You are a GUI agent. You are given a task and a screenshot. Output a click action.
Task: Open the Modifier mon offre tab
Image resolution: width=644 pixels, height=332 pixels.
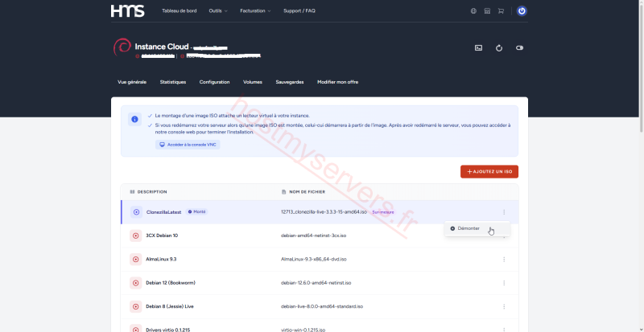tap(337, 82)
